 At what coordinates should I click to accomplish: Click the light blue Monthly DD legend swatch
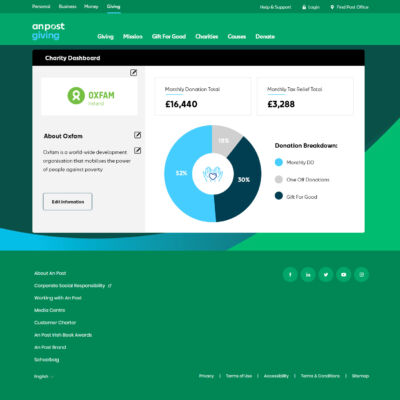click(x=279, y=162)
